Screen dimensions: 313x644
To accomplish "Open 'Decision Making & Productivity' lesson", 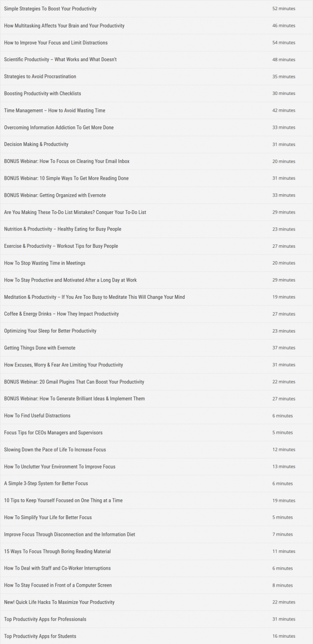I will [x=36, y=144].
